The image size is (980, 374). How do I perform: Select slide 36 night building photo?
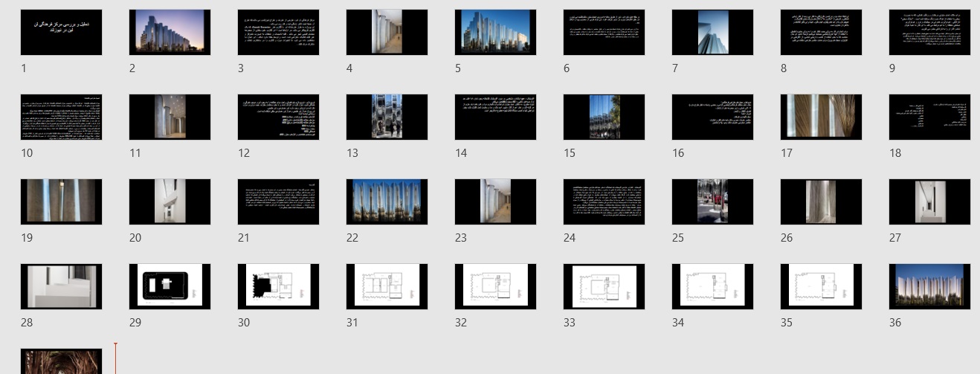[929, 286]
